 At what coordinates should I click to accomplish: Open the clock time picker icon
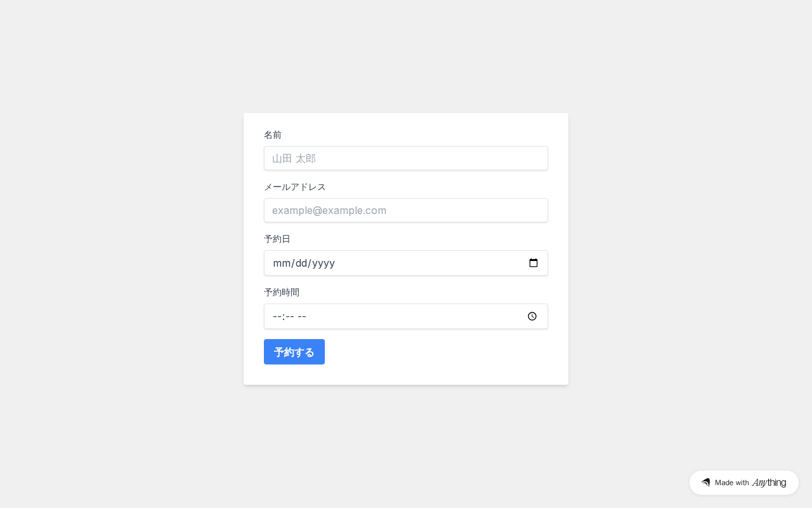(532, 316)
